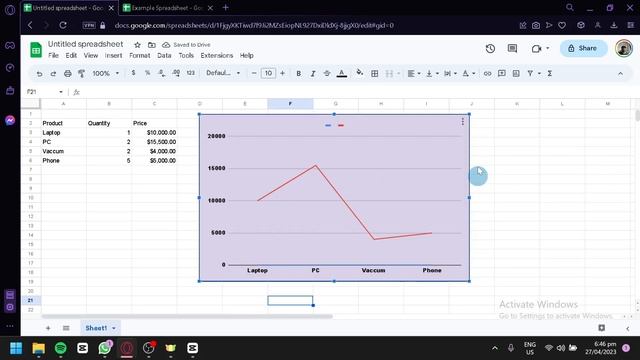Open the Help menu
The width and height of the screenshot is (640, 360).
(247, 56)
